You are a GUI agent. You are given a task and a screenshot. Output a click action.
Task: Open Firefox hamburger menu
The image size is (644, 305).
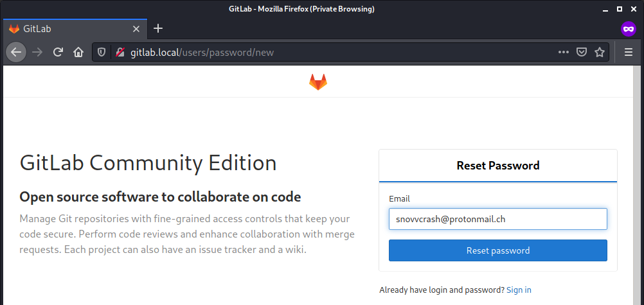(x=629, y=52)
